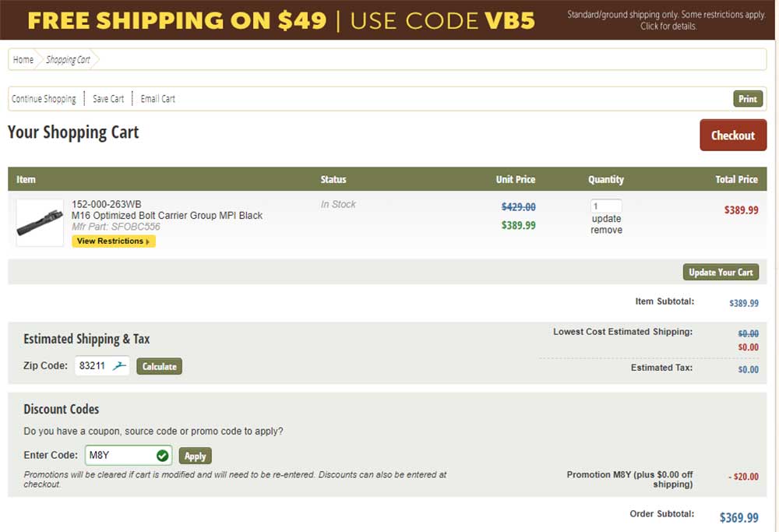This screenshot has width=779, height=532.
Task: Focus the Enter Code input field
Action: coord(129,456)
